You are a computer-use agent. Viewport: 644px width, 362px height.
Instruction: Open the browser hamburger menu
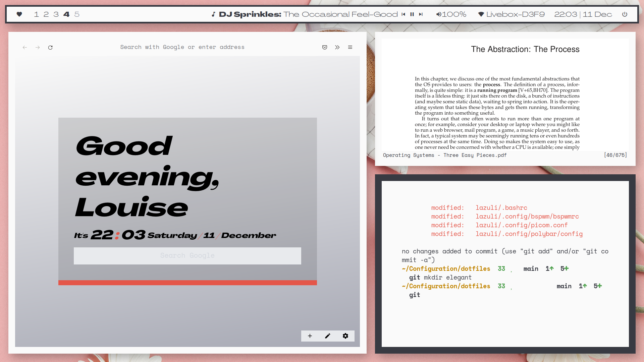coord(350,47)
